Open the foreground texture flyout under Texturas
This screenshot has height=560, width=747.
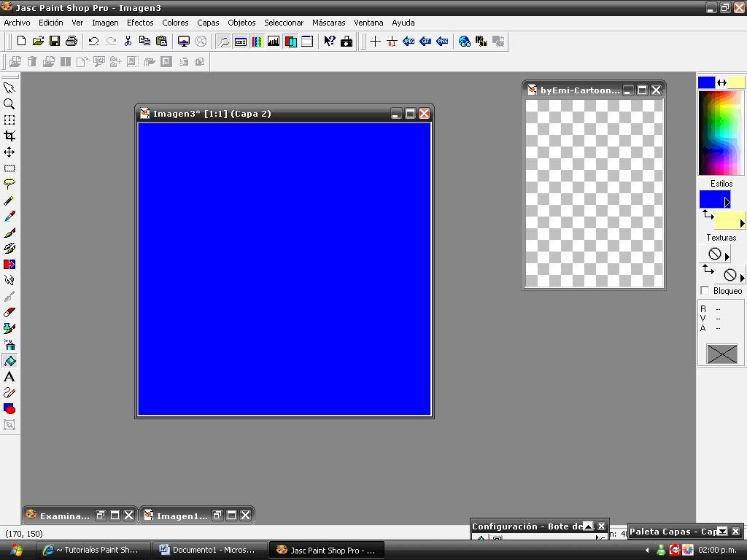727,256
